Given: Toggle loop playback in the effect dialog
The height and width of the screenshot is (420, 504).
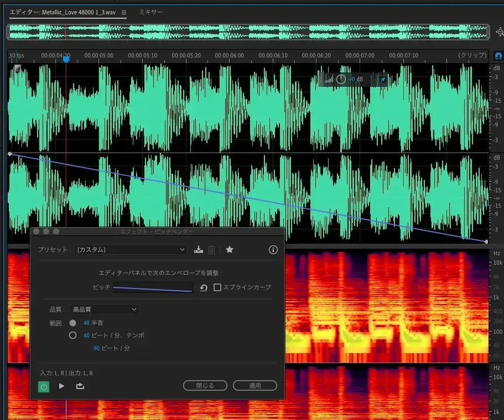Looking at the screenshot, I should pyautogui.click(x=80, y=386).
